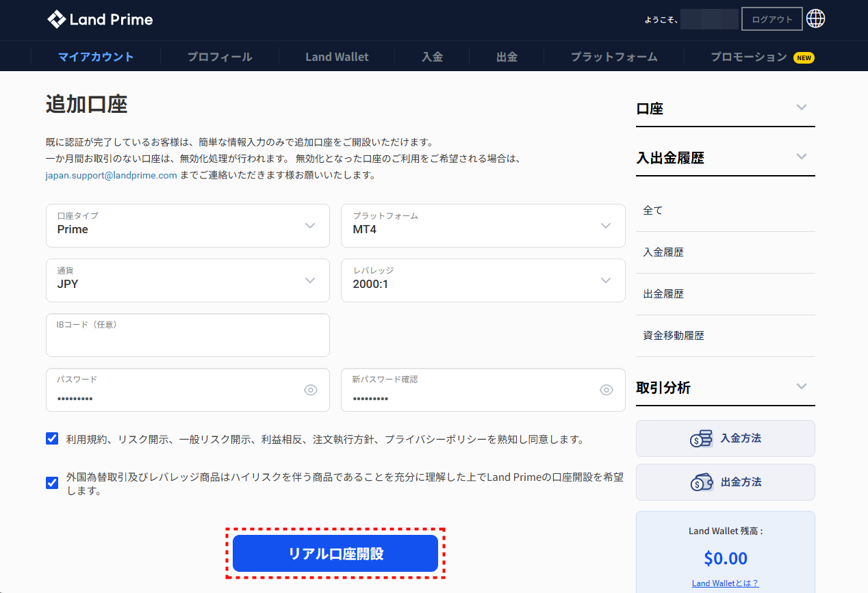
Task: Open the レバレッジ dropdown showing 2000:1
Action: click(x=483, y=280)
